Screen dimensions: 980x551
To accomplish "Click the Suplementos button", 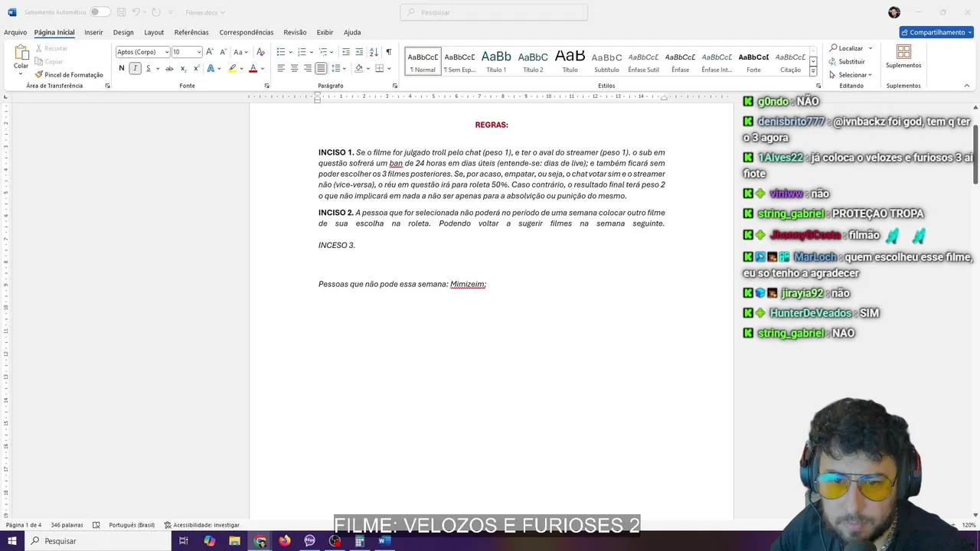I will 903,57.
